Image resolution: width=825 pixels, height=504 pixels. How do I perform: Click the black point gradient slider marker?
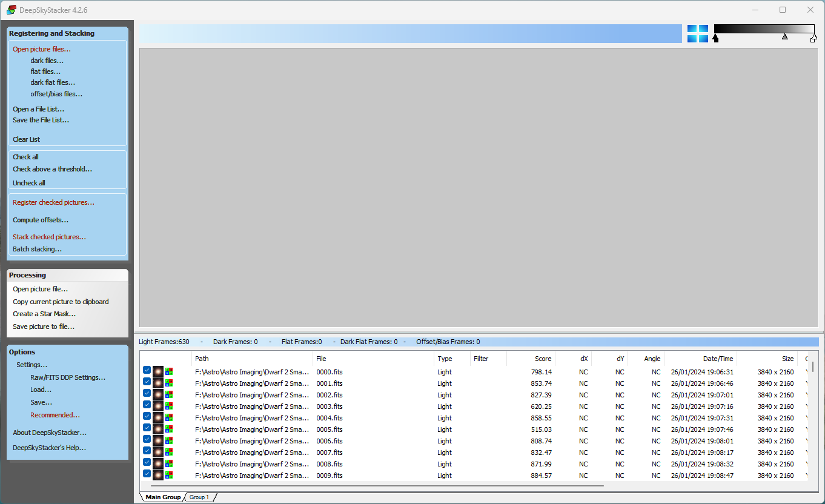(x=716, y=38)
